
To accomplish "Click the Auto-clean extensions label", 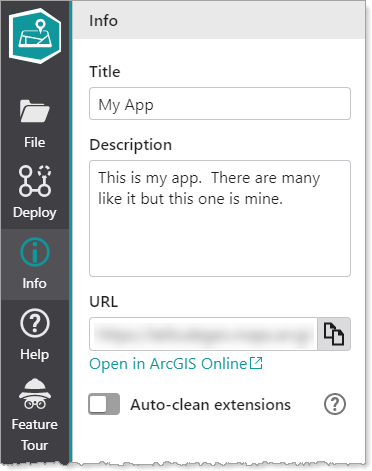I will (x=210, y=405).
